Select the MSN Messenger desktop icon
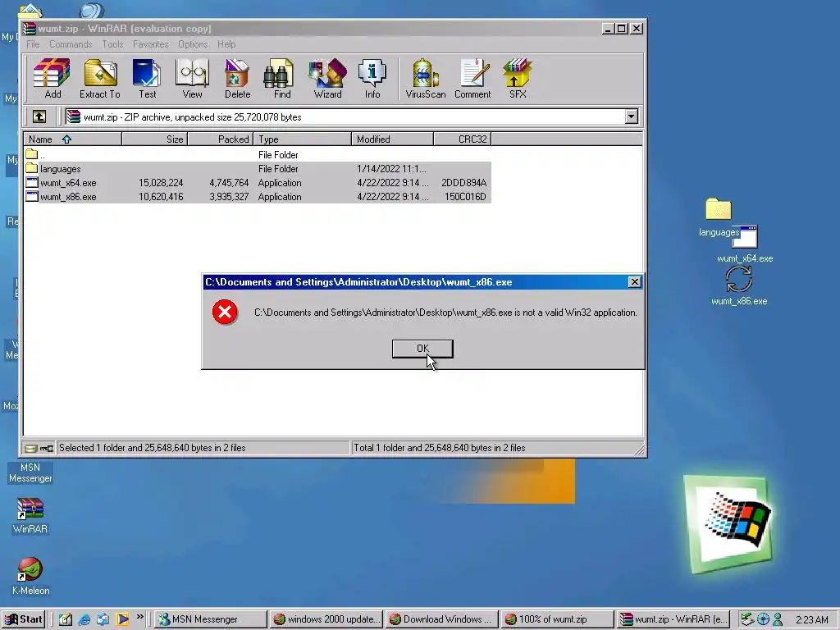This screenshot has width=840, height=630. (30, 472)
